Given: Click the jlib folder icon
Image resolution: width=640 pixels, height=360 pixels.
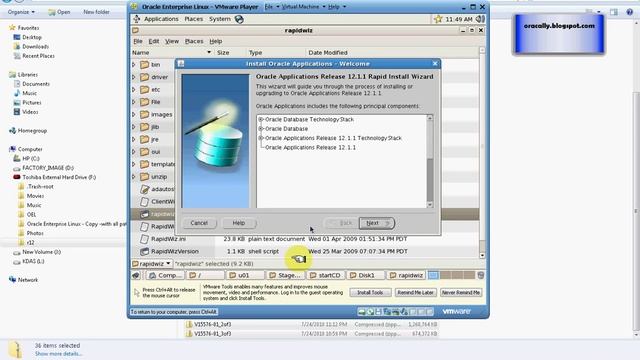Looking at the screenshot, I should (x=144, y=127).
